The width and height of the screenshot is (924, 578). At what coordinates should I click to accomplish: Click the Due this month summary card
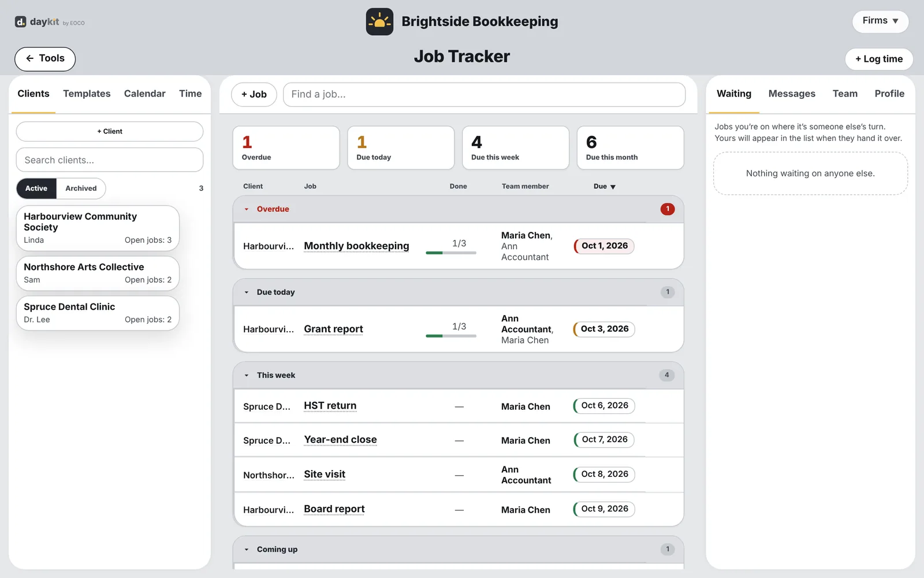point(631,148)
